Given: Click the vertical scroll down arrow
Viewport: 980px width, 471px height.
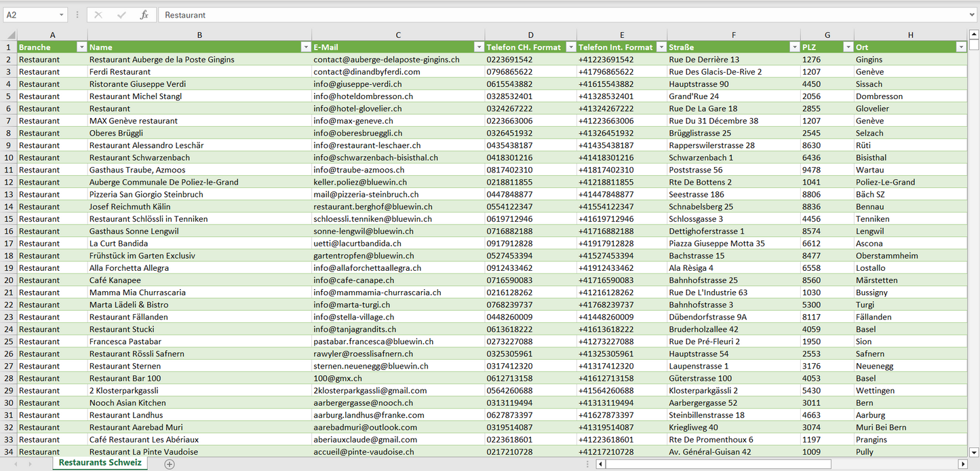Looking at the screenshot, I should tap(974, 452).
